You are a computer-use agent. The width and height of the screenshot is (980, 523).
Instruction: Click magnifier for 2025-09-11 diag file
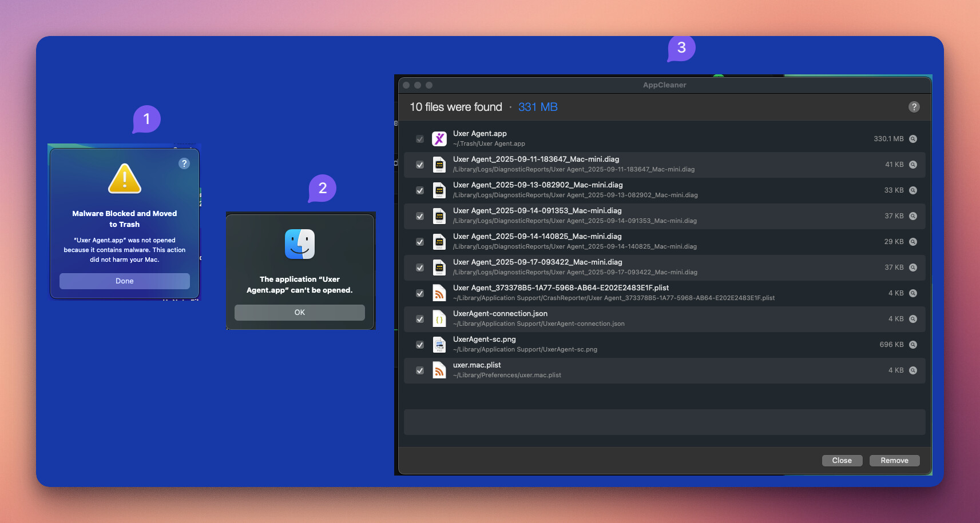tap(913, 165)
